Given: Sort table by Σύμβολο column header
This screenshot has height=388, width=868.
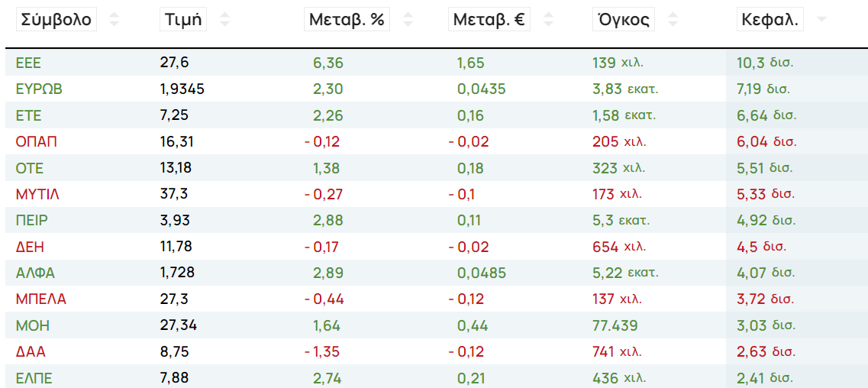Looking at the screenshot, I should point(56,21).
